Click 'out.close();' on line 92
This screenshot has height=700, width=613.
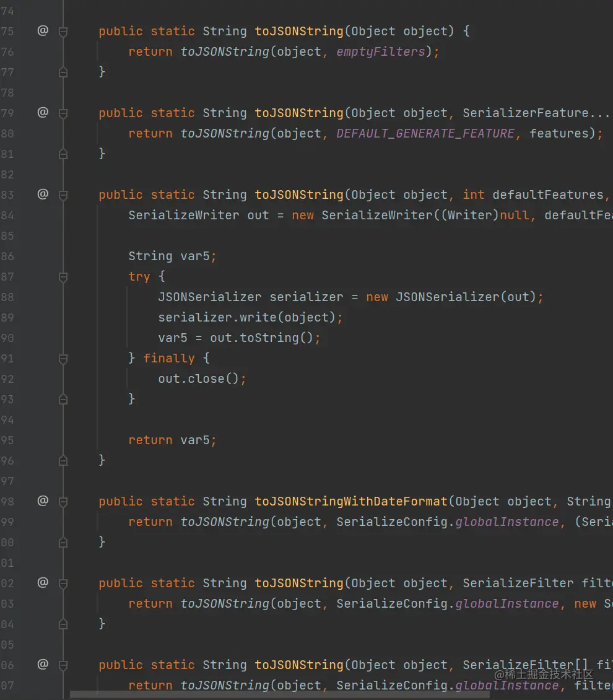tap(202, 378)
